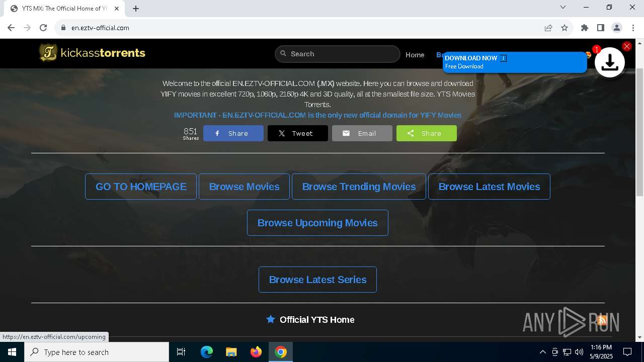Click the IMPORTANT official domain notice text
Screen dimensions: 644x362
[x=317, y=115]
